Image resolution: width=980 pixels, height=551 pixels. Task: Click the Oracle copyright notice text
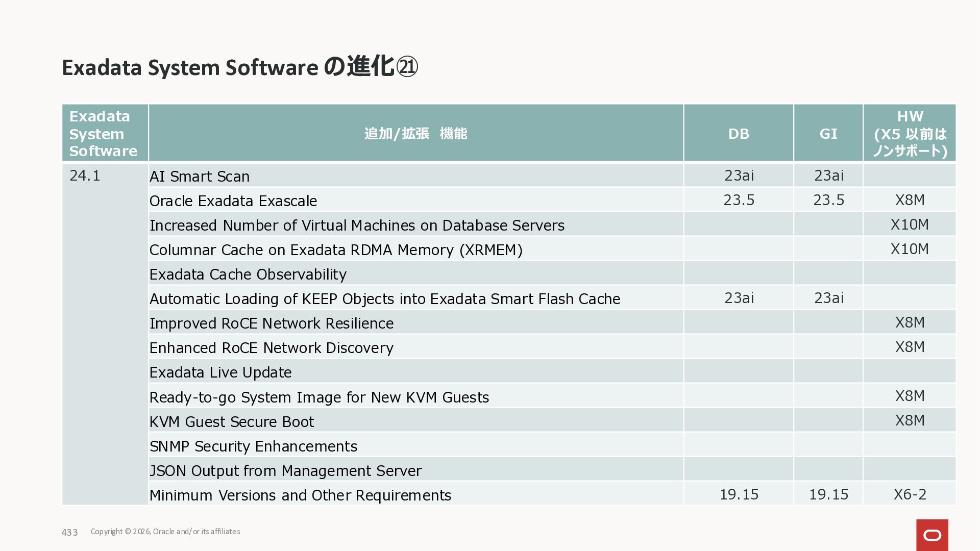(165, 532)
